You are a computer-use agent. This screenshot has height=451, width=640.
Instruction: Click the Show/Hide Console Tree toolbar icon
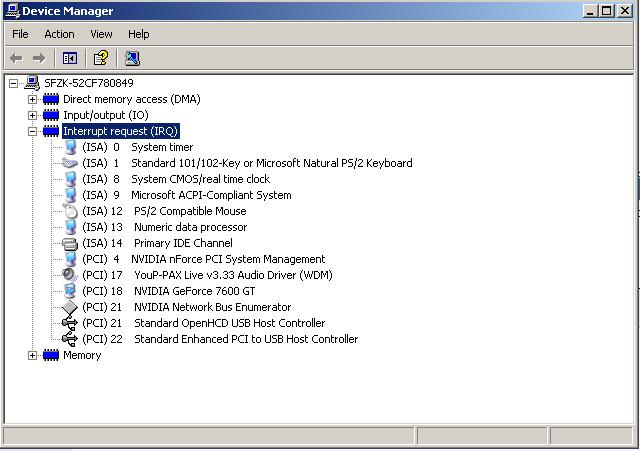pos(70,59)
